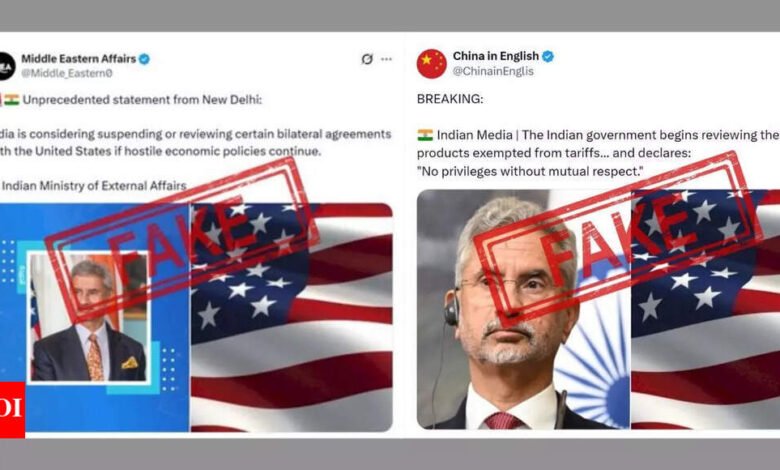Click the Grok icon on the left tweet
The height and width of the screenshot is (470, 780).
coord(367,59)
